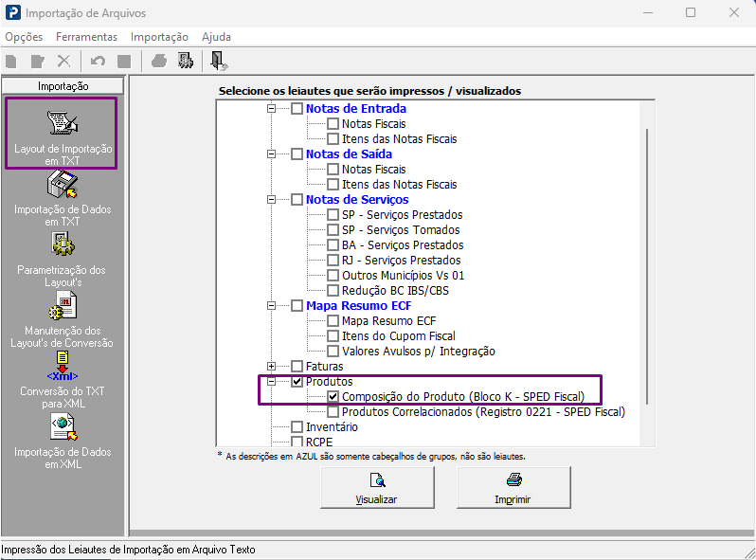Open the Ajuda menu
The image size is (756, 560).
pos(216,37)
